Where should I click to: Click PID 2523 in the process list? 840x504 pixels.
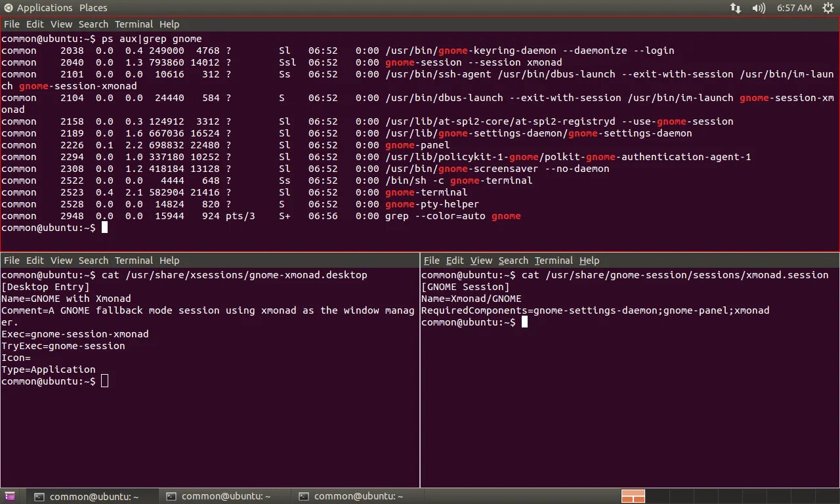pos(72,192)
